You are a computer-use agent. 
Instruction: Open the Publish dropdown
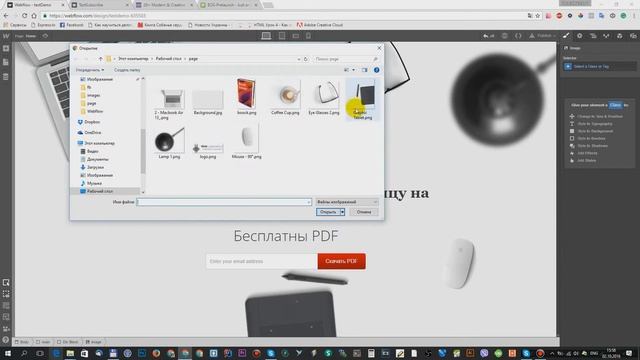point(543,36)
